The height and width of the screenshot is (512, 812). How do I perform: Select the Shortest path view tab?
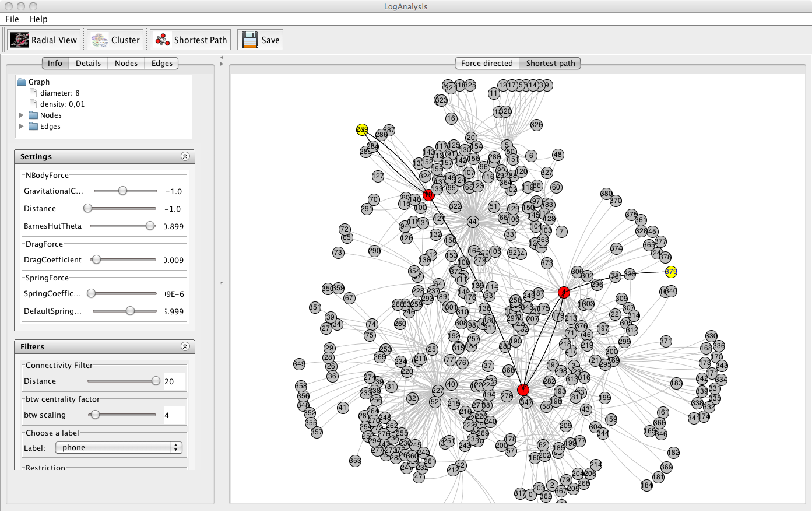click(550, 63)
